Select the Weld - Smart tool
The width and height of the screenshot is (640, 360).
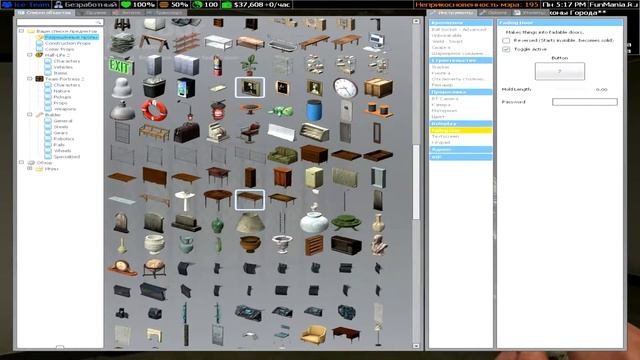click(x=447, y=41)
